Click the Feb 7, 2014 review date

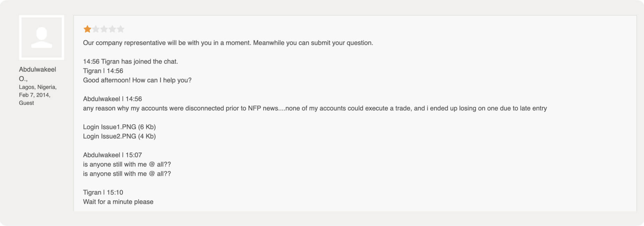(x=35, y=95)
